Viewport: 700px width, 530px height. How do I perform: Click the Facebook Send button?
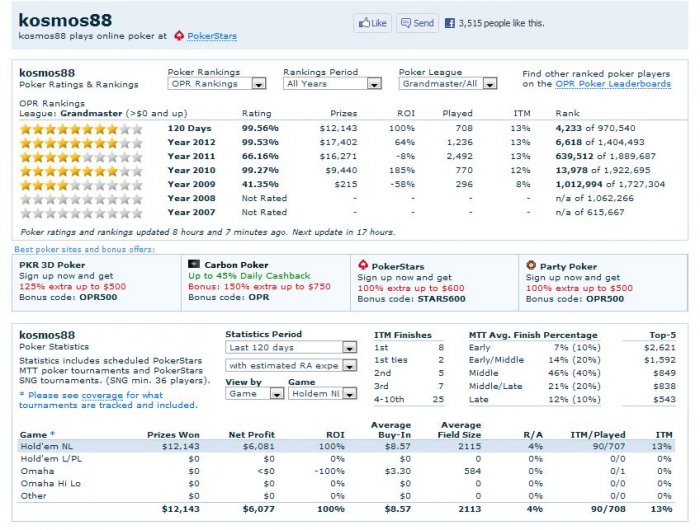coord(417,23)
